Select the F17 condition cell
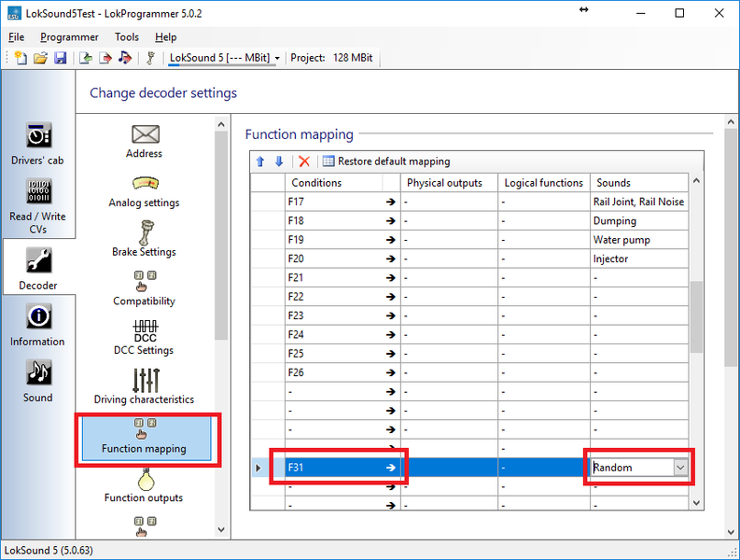740x560 pixels. tap(342, 202)
